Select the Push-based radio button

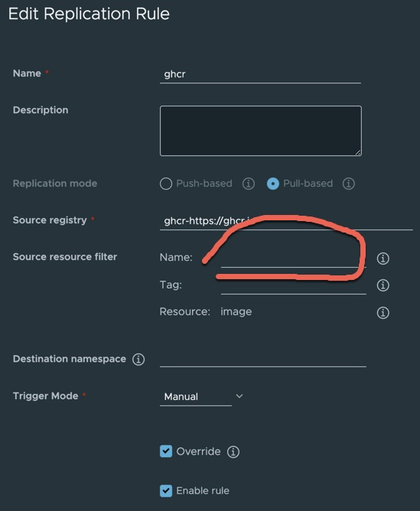166,184
